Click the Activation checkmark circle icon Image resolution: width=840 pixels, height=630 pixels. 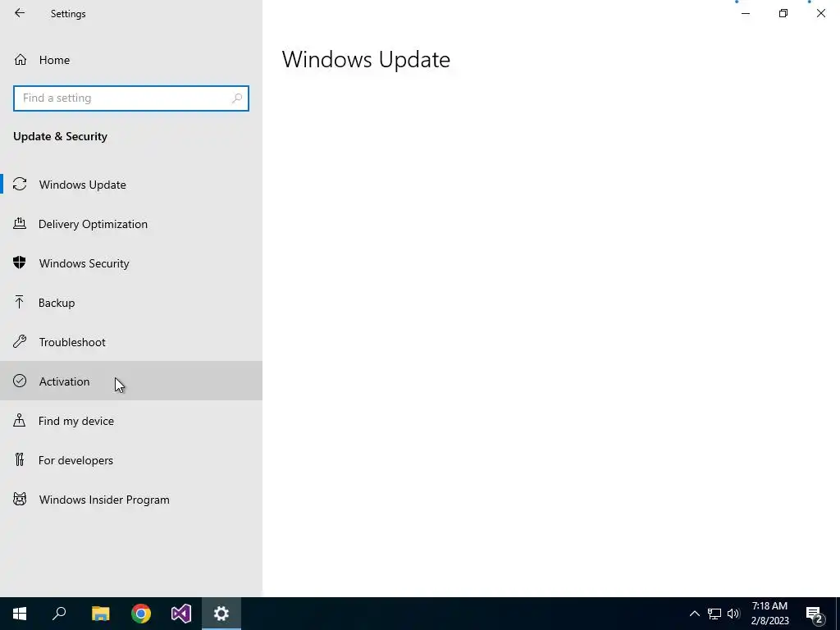(x=20, y=381)
